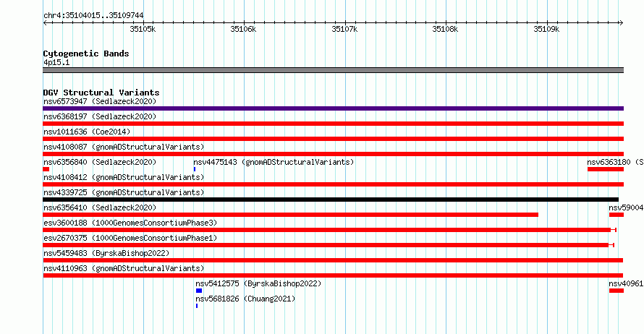Open nsv6356410 (Sedlazeck2020) label
Viewport: 644px width, 334px height.
tap(100, 207)
